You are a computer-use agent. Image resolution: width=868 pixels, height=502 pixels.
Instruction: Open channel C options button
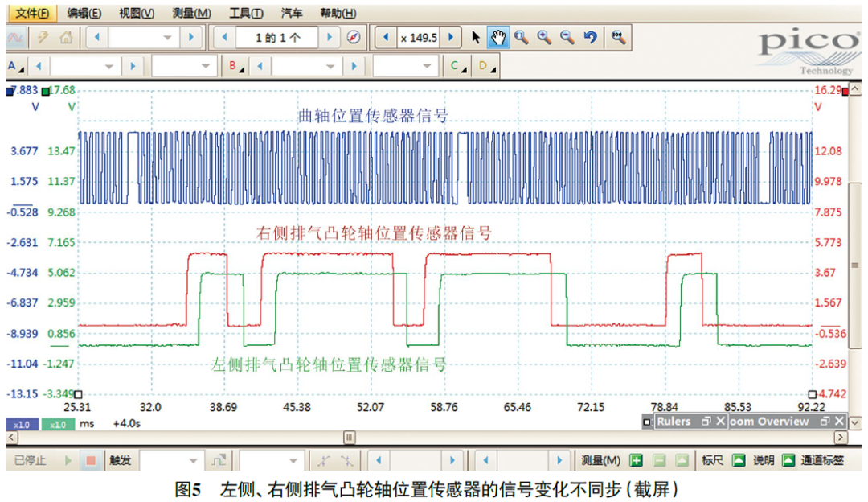[x=457, y=67]
